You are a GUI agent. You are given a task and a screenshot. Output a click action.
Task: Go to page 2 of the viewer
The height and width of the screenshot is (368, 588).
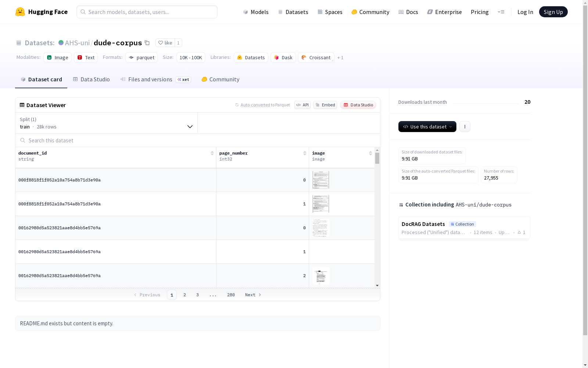point(184,295)
